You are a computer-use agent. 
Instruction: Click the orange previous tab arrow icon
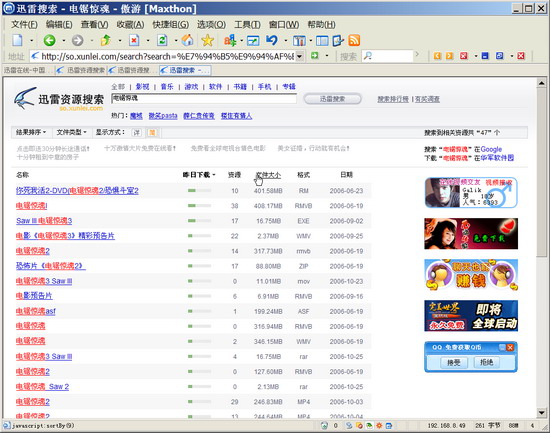click(x=437, y=56)
